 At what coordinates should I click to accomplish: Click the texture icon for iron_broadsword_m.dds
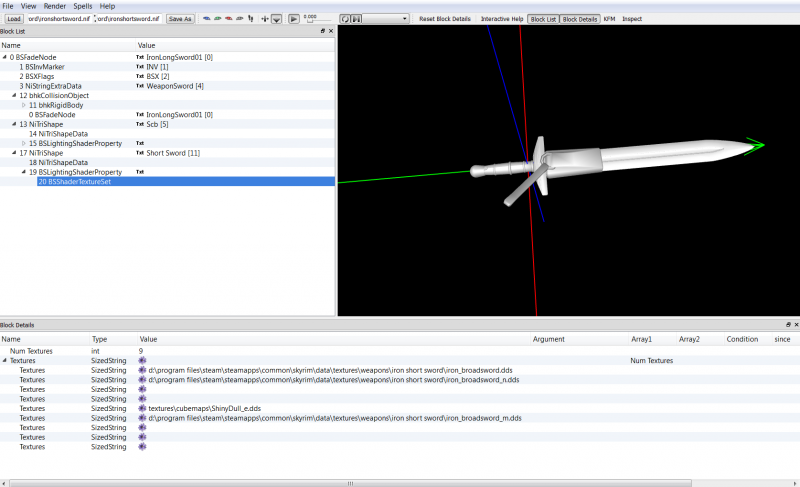(x=143, y=418)
